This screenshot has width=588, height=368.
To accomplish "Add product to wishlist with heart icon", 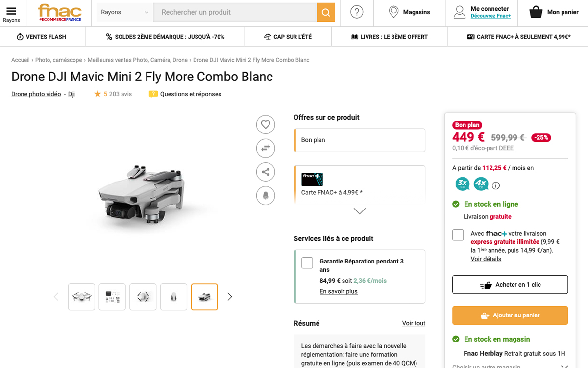I will pyautogui.click(x=266, y=125).
